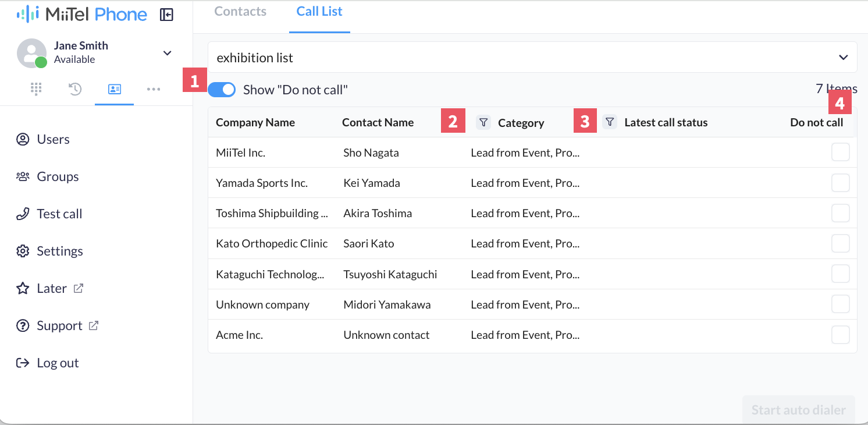Open more options ellipsis icon
The image size is (868, 425).
pyautogui.click(x=154, y=89)
